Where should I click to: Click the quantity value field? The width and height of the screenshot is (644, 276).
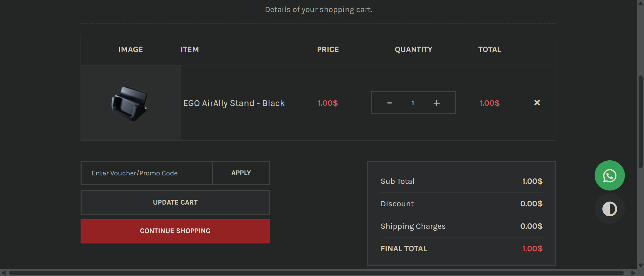tap(413, 103)
